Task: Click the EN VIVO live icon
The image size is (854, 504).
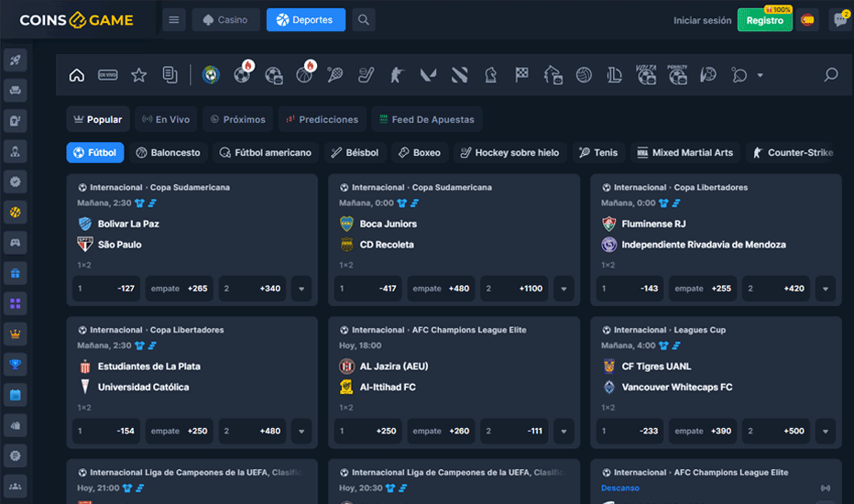Action: 108,74
